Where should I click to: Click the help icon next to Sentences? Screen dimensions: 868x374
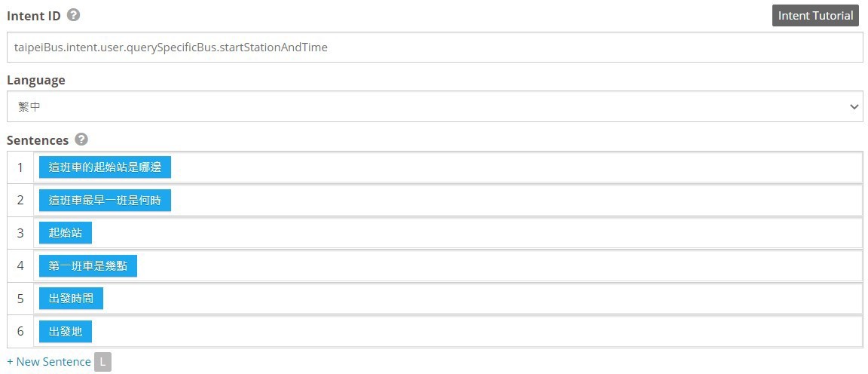pos(81,139)
